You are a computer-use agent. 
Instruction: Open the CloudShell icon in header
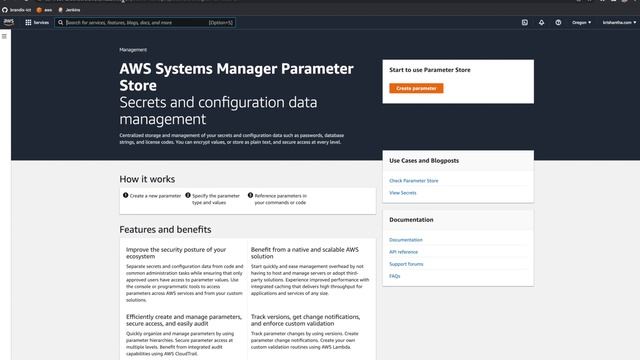(x=524, y=22)
